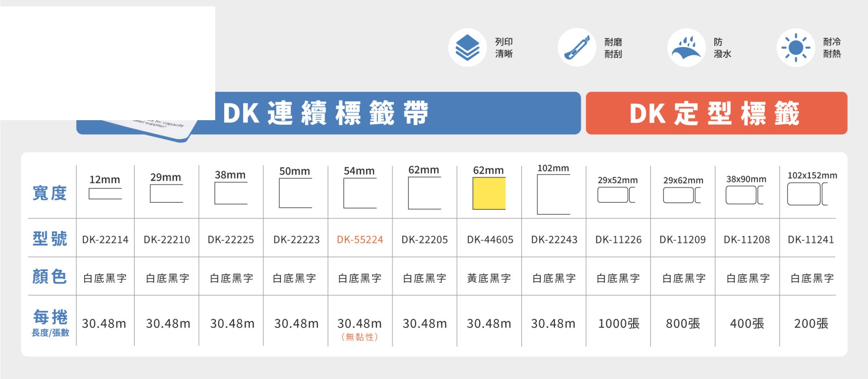Select model number DK-11226

coord(619,240)
